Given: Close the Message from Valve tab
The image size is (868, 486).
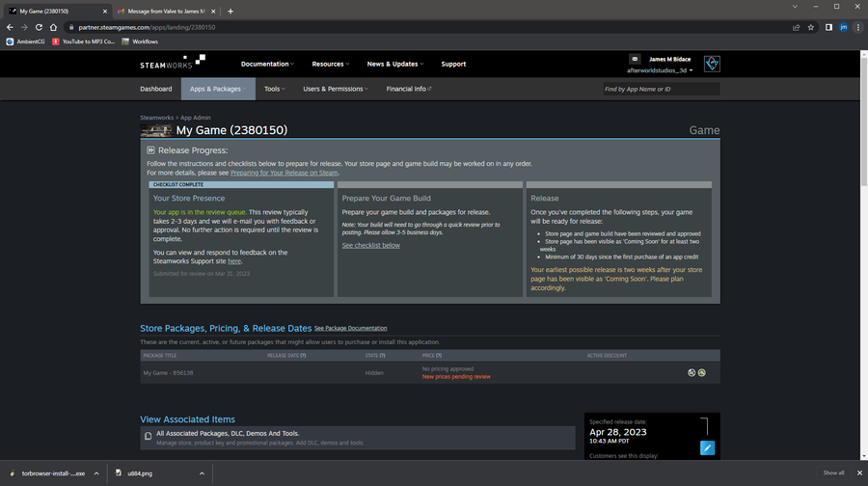Looking at the screenshot, I should coord(213,11).
